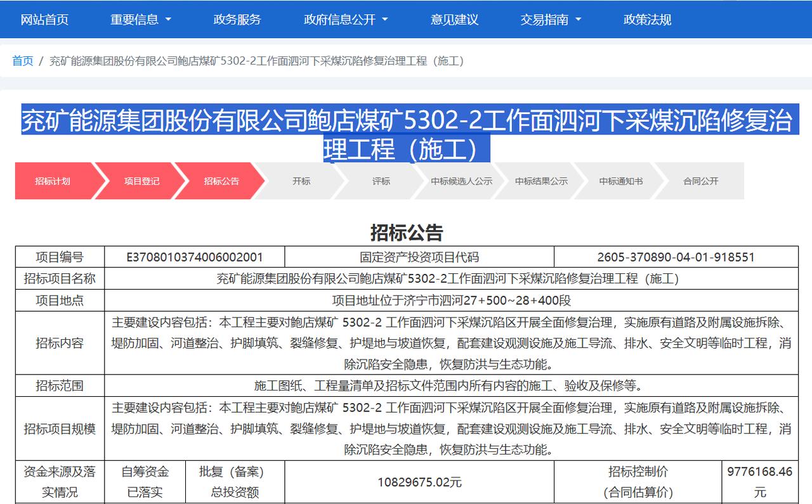This screenshot has width=812, height=504.
Task: Select the 开标 step
Action: tap(301, 181)
